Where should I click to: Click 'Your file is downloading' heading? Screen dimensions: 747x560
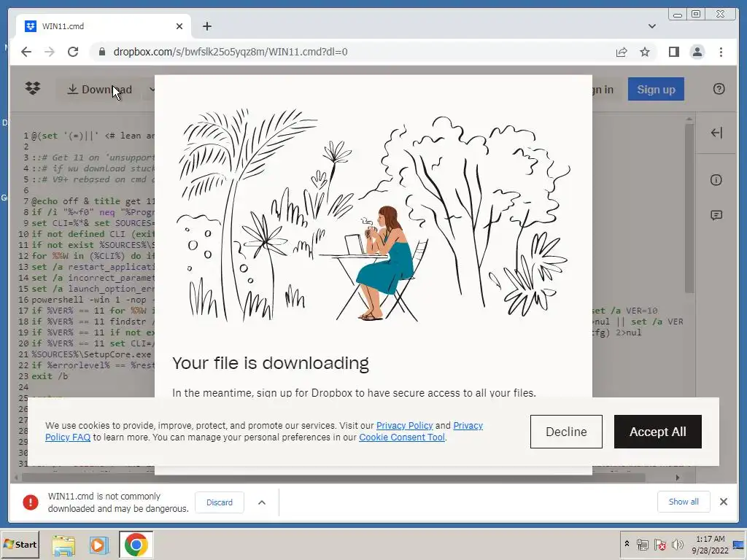271,363
